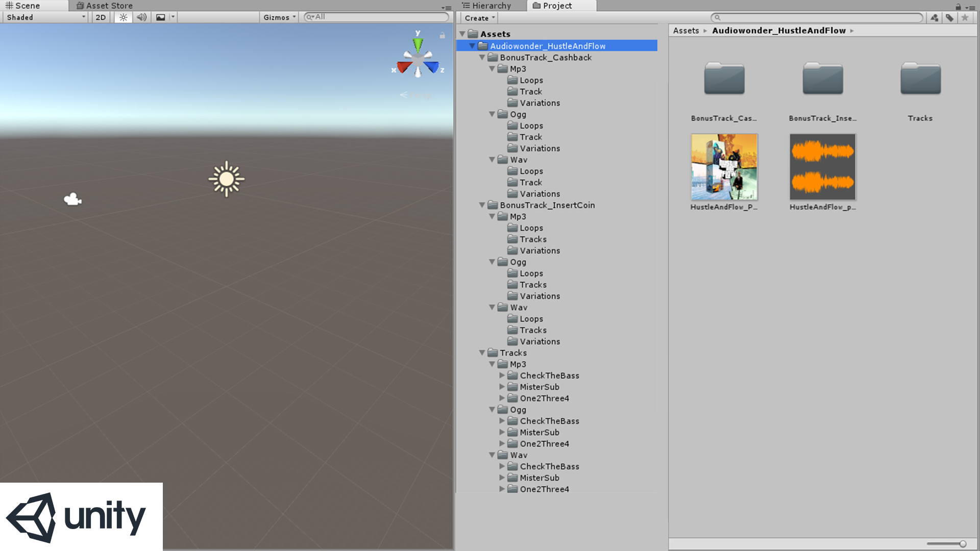
Task: Collapse the Assets root folder
Action: pyautogui.click(x=462, y=34)
